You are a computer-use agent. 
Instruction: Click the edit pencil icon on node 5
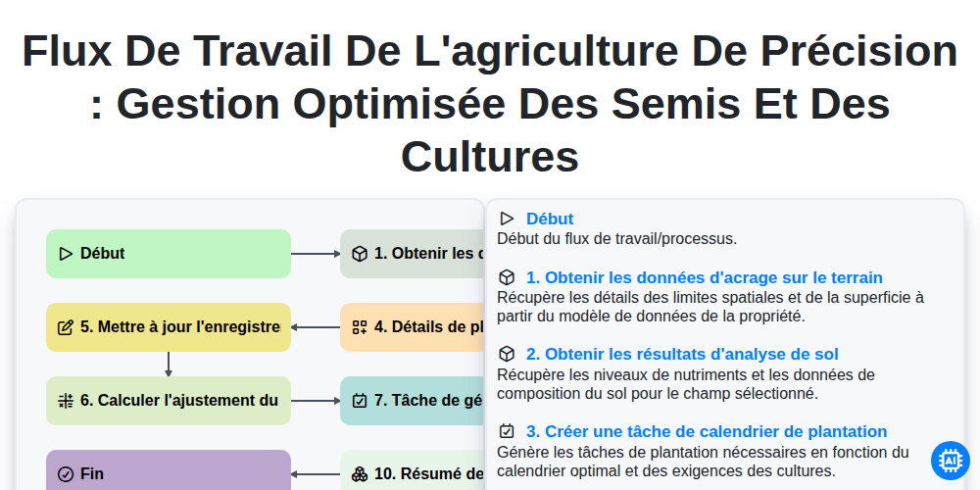point(66,327)
